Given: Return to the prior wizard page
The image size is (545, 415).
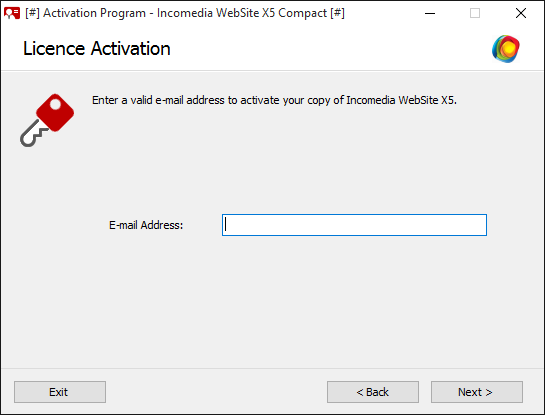Looking at the screenshot, I should [x=373, y=392].
